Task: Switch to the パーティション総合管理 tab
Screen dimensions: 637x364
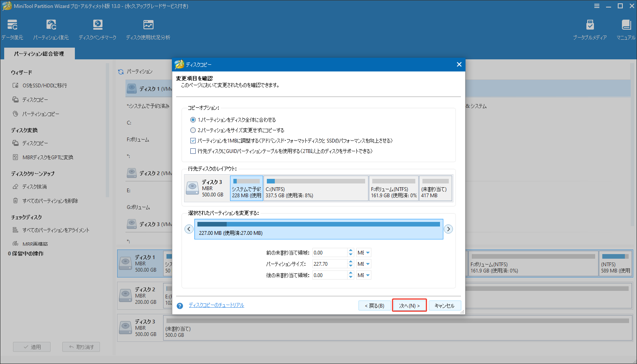Action: [x=39, y=53]
